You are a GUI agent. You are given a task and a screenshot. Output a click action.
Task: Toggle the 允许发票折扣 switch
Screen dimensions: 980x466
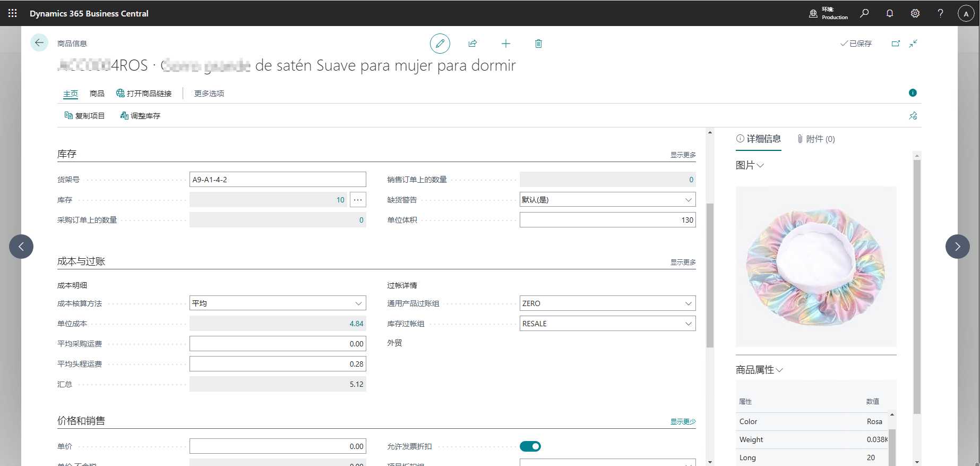tap(530, 446)
